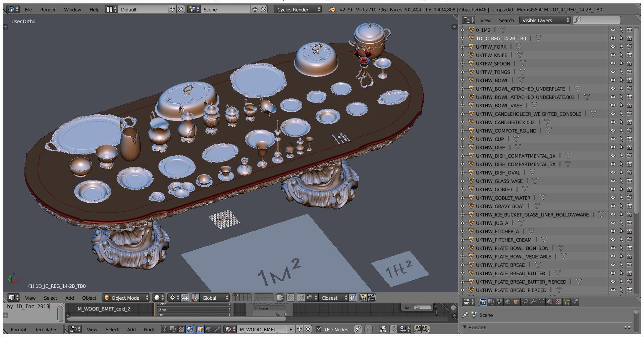
Task: Expand the UKTFW_SPOON tree item
Action: [463, 63]
